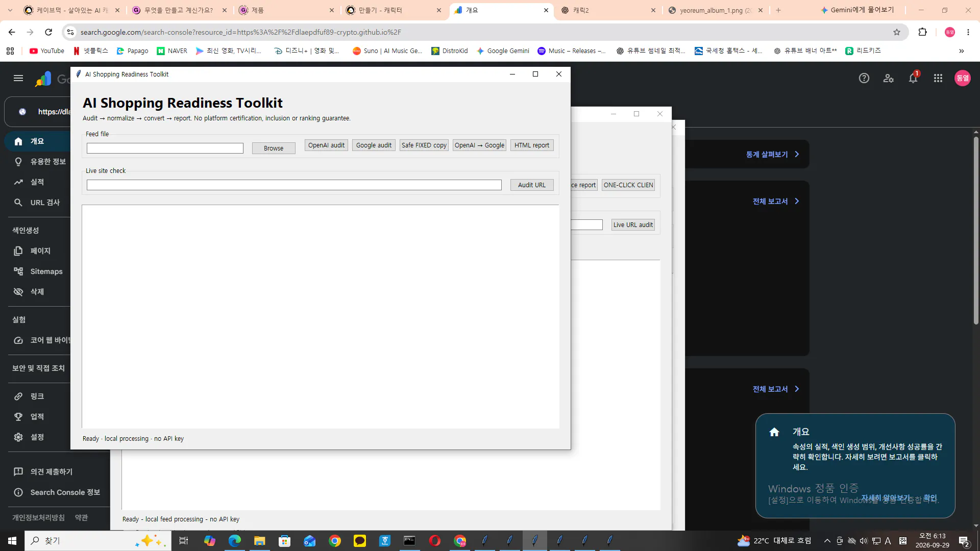
Task: Click 의견 제출하기 in the sidebar
Action: click(x=51, y=472)
